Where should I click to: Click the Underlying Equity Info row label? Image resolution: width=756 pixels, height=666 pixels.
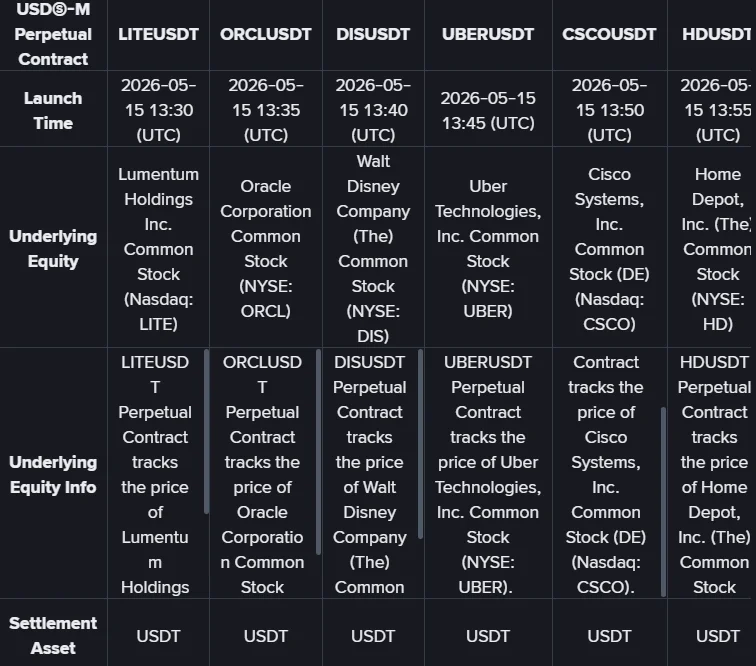(53, 474)
